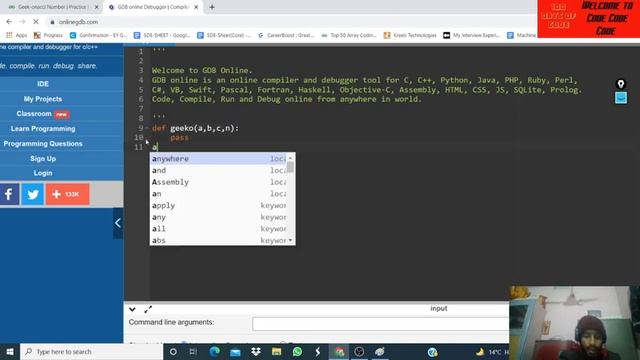Select 'Assembly' autocomplete suggestion
Screen dimensions: 640x360
point(219,182)
